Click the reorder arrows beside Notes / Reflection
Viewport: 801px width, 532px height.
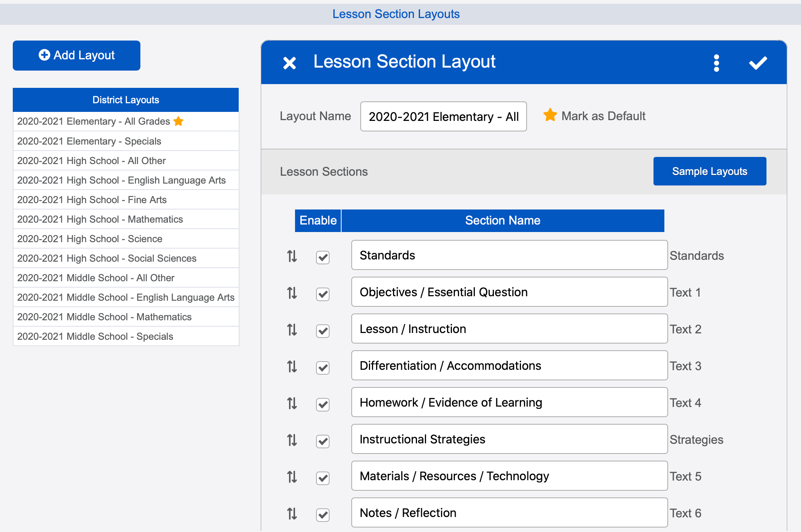coord(292,514)
